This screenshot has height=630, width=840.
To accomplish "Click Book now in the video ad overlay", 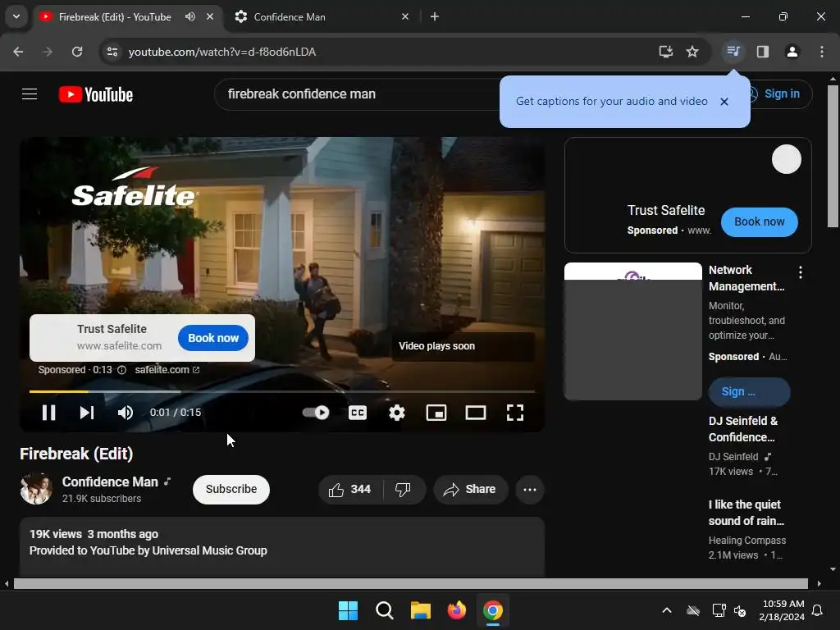I will point(213,338).
